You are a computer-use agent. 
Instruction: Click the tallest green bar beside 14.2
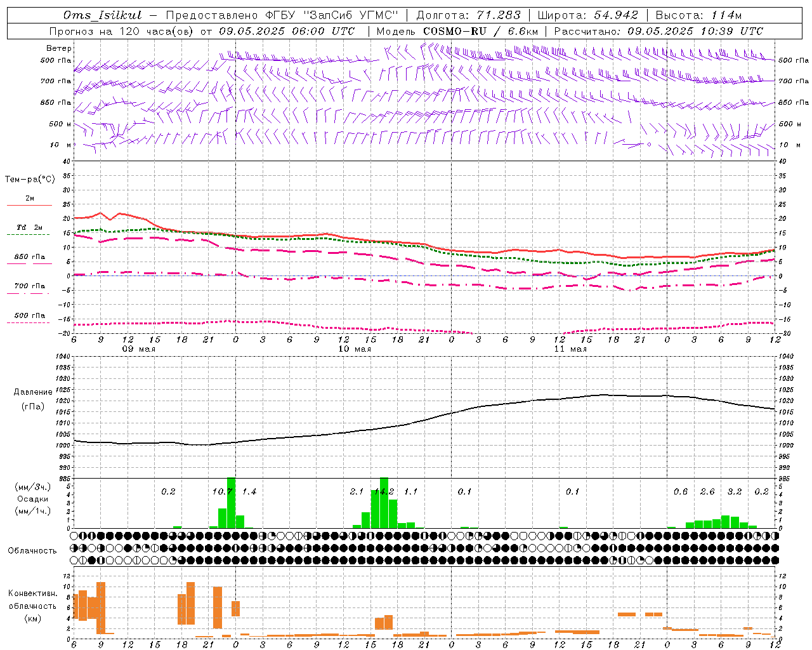pos(384,503)
